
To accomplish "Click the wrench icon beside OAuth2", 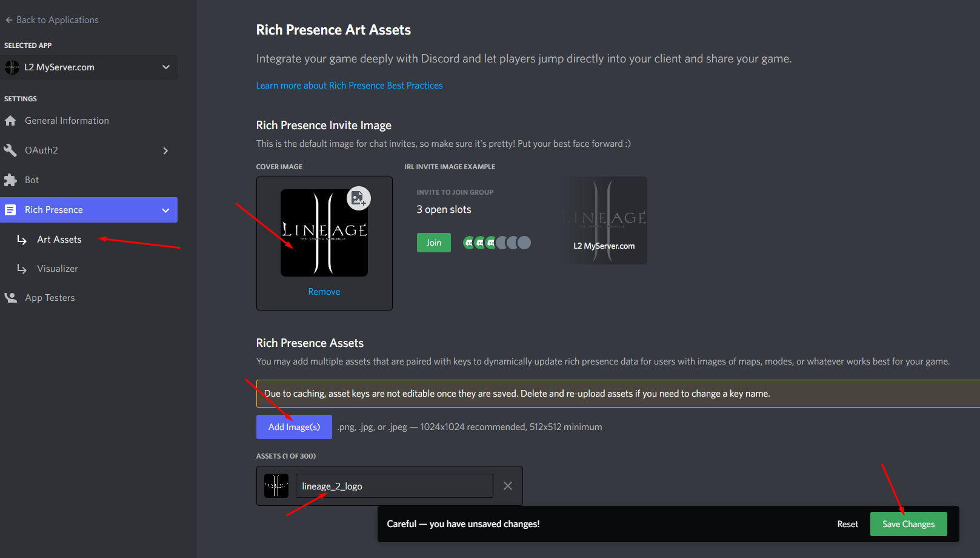I will [x=10, y=150].
